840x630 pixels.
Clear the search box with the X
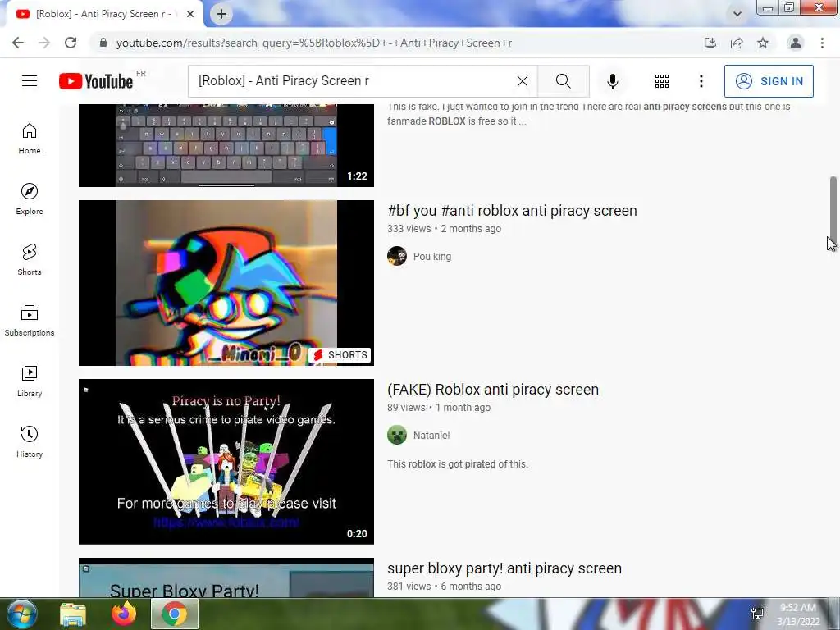click(523, 81)
